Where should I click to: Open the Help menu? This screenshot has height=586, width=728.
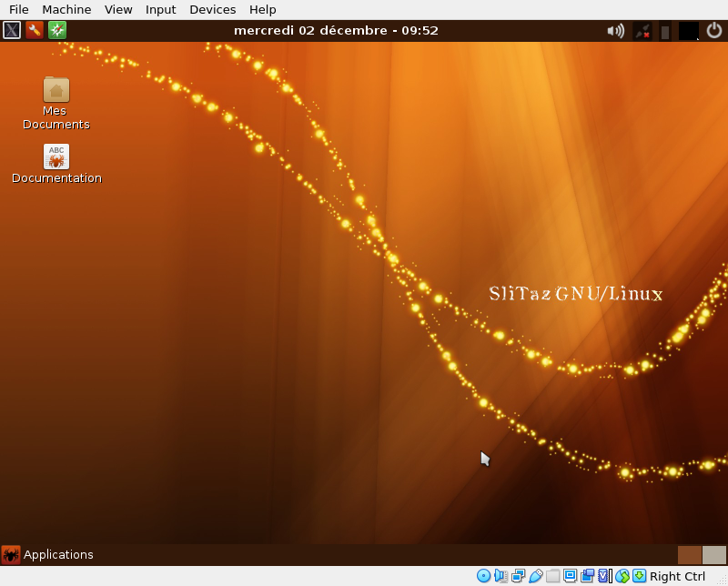[263, 10]
